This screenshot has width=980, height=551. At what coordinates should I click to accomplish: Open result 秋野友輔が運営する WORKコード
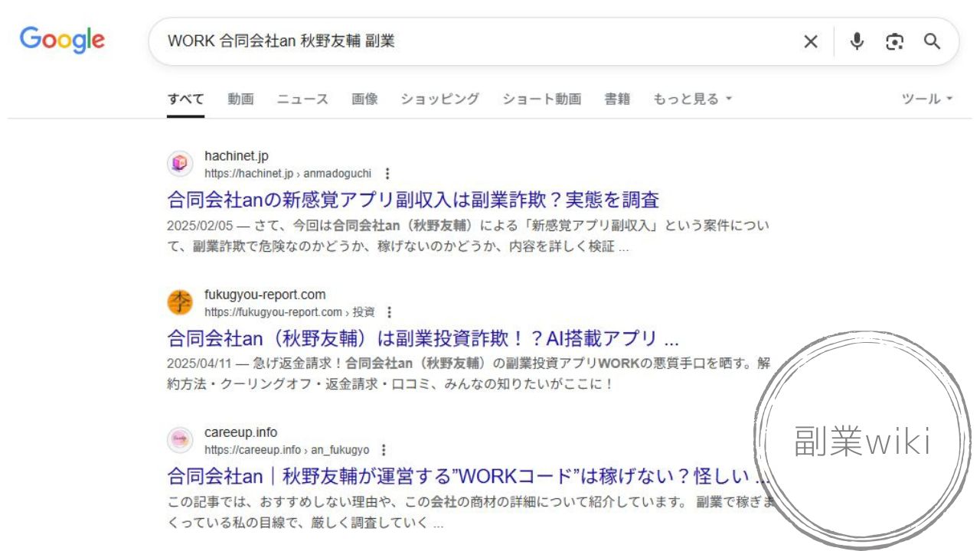(x=469, y=476)
